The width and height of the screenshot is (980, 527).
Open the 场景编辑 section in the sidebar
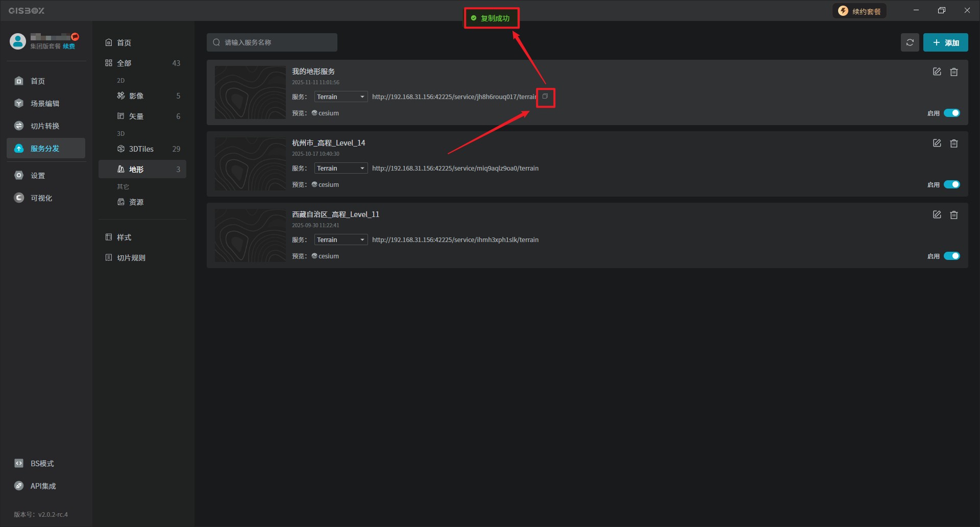point(45,104)
